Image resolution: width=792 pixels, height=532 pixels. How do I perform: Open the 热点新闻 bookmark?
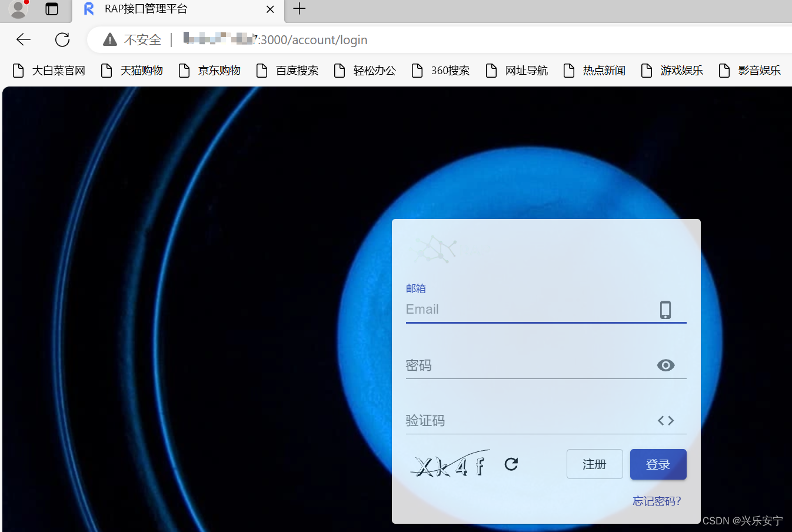tap(595, 71)
